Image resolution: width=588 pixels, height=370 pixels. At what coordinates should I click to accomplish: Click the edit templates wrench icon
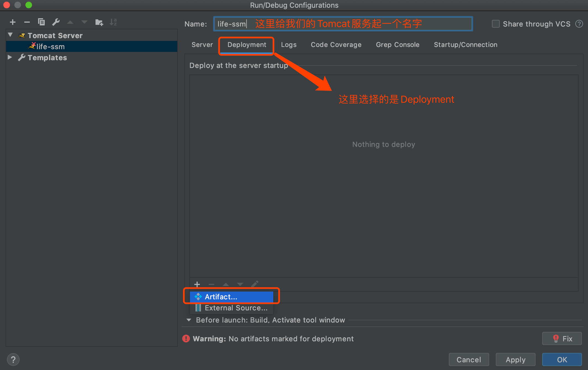point(56,22)
